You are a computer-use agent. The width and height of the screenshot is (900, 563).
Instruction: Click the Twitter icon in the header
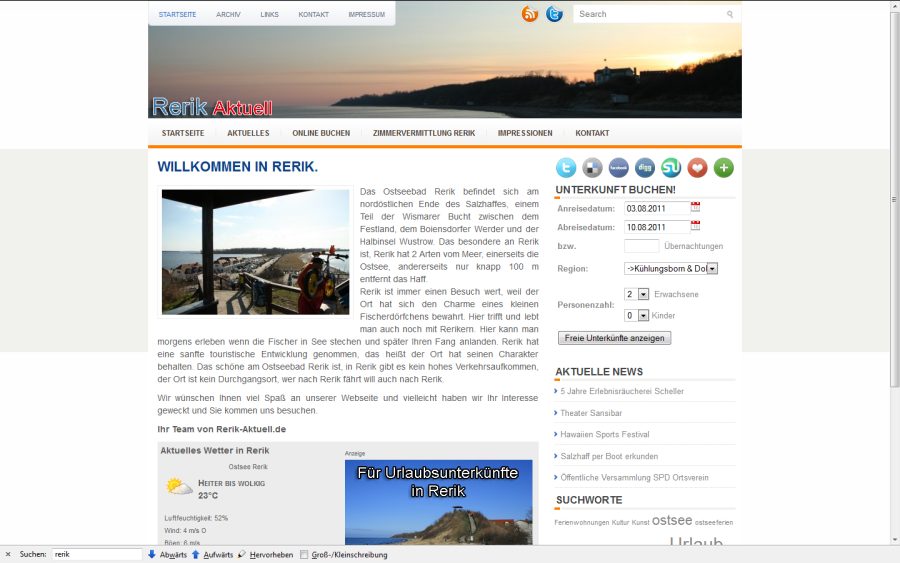pyautogui.click(x=554, y=14)
